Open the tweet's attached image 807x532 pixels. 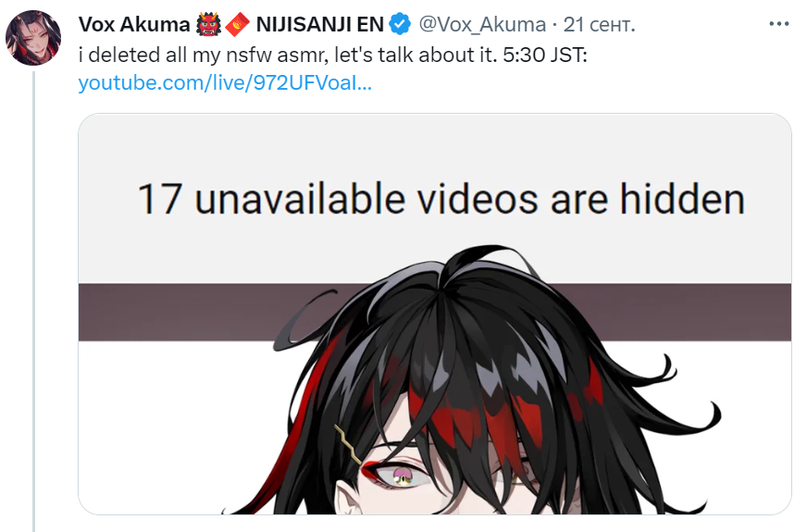coord(435,314)
